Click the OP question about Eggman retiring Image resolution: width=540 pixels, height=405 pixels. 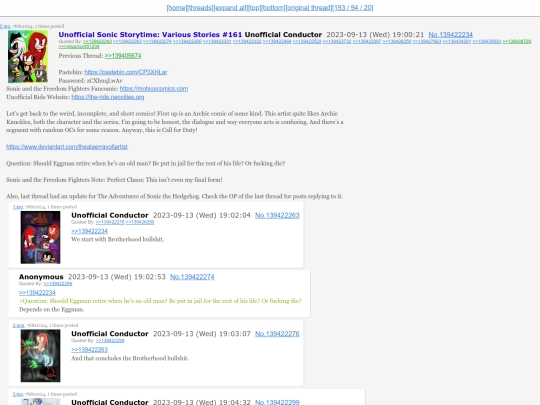click(145, 163)
